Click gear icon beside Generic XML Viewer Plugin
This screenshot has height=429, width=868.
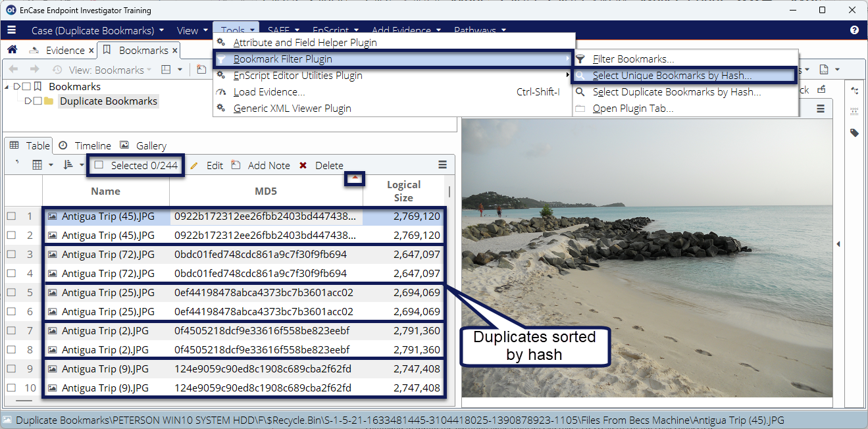tap(222, 109)
